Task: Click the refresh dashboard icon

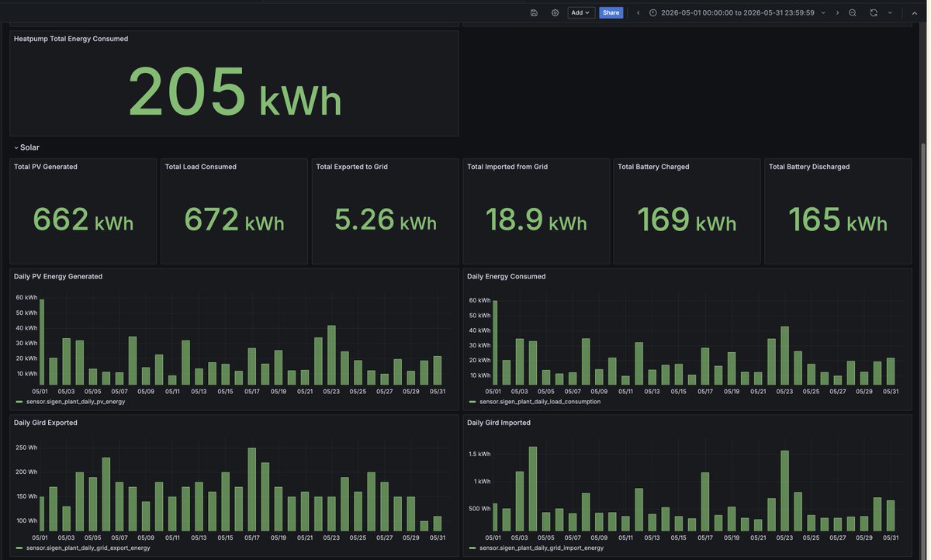Action: (x=874, y=12)
